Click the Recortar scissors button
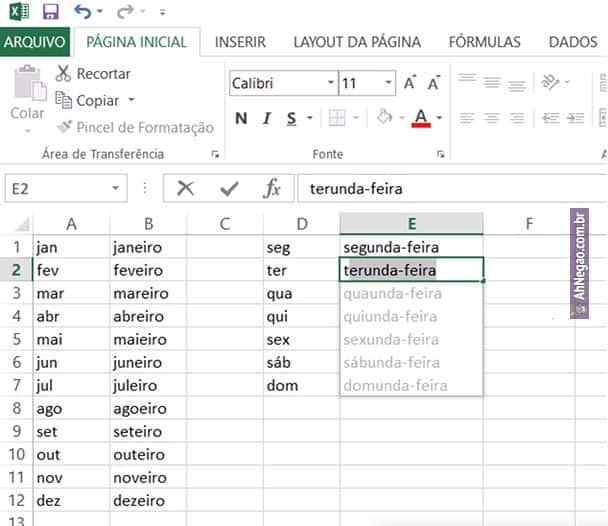The height and width of the screenshot is (526, 608). tap(93, 74)
